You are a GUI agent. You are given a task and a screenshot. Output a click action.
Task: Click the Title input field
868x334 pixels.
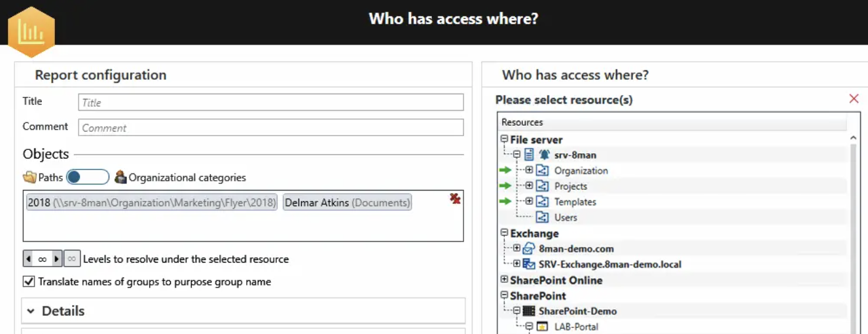pos(271,102)
